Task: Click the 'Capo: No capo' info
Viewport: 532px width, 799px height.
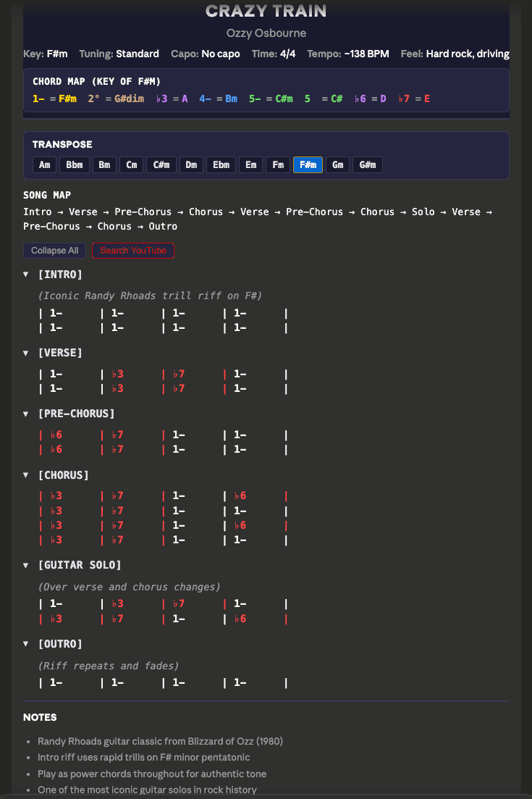Action: [x=205, y=54]
